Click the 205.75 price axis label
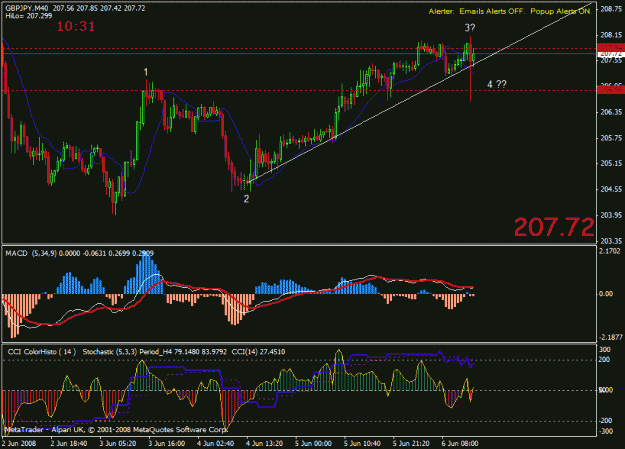The image size is (625, 449). click(x=611, y=138)
